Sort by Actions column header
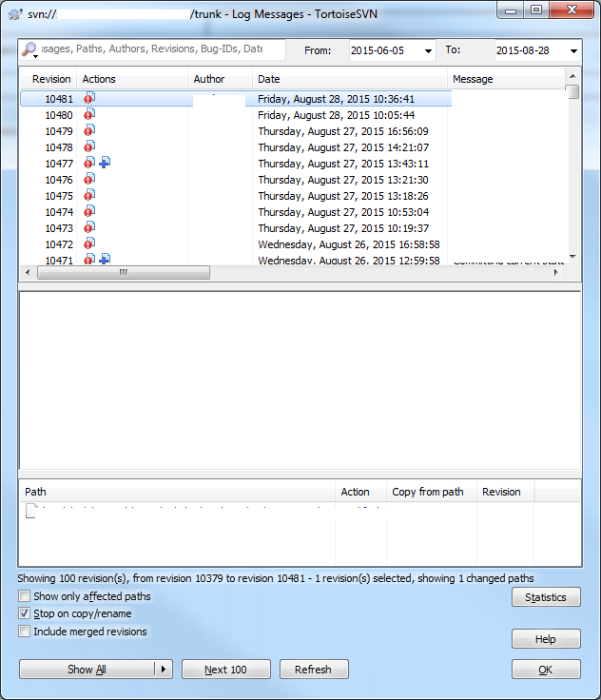Screen dimensions: 601x700 (x=132, y=79)
